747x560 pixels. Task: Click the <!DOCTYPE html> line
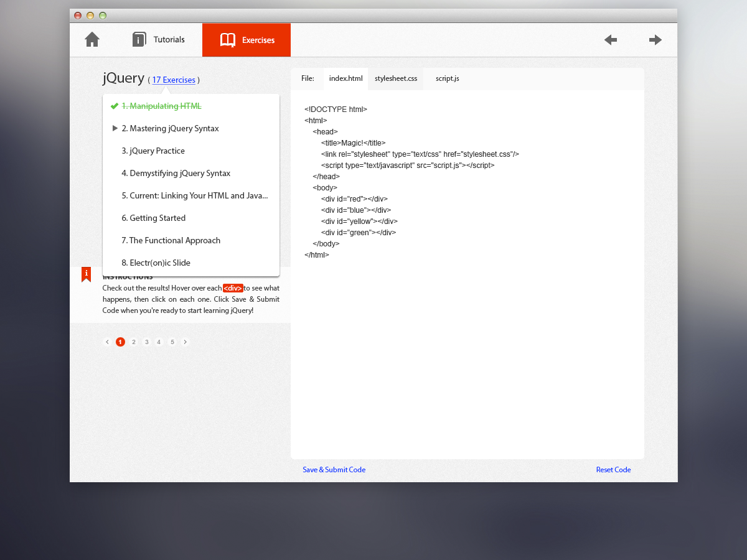[x=336, y=110]
